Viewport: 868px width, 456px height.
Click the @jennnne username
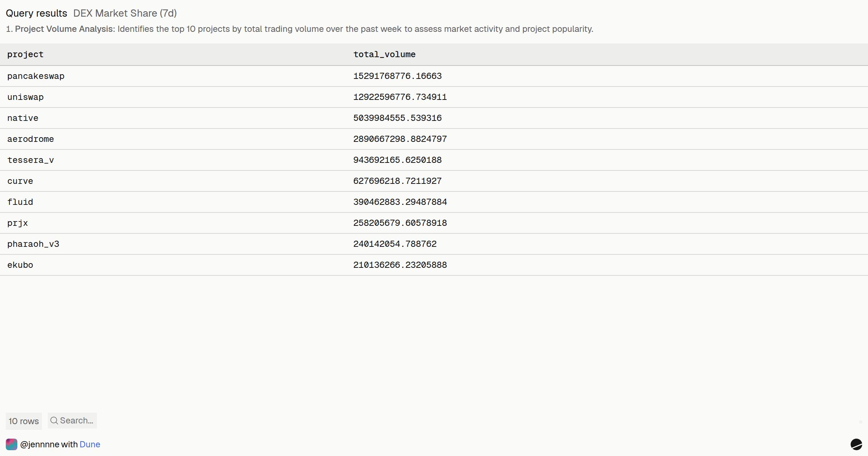point(39,444)
